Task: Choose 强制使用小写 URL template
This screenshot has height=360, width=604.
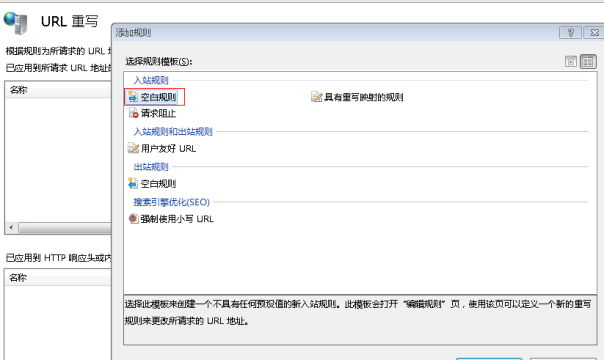Action: pyautogui.click(x=171, y=219)
